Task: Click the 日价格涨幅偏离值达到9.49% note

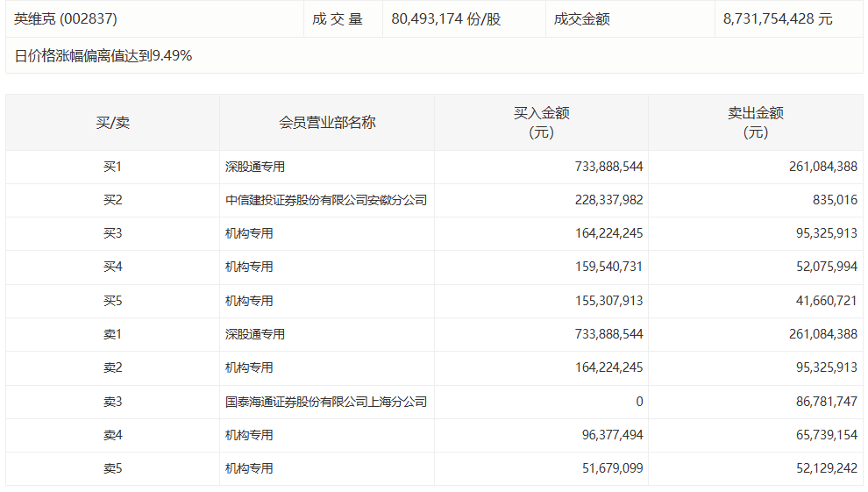Action: point(103,56)
